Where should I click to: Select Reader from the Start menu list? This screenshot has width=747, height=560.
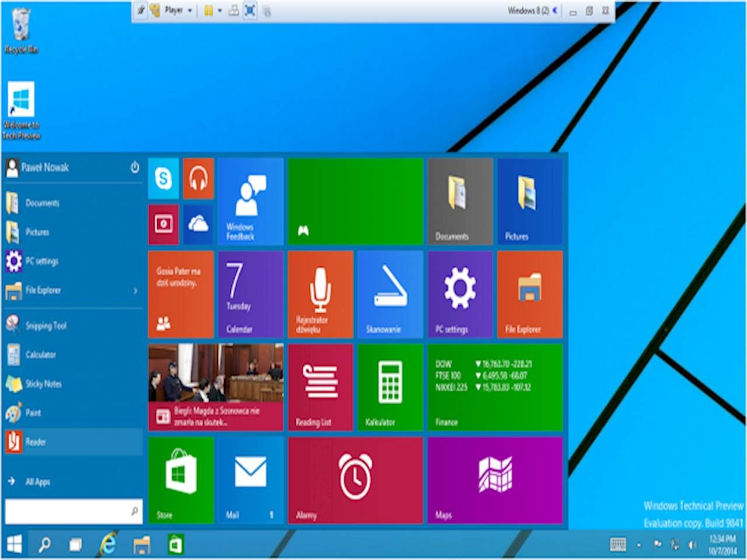(37, 442)
